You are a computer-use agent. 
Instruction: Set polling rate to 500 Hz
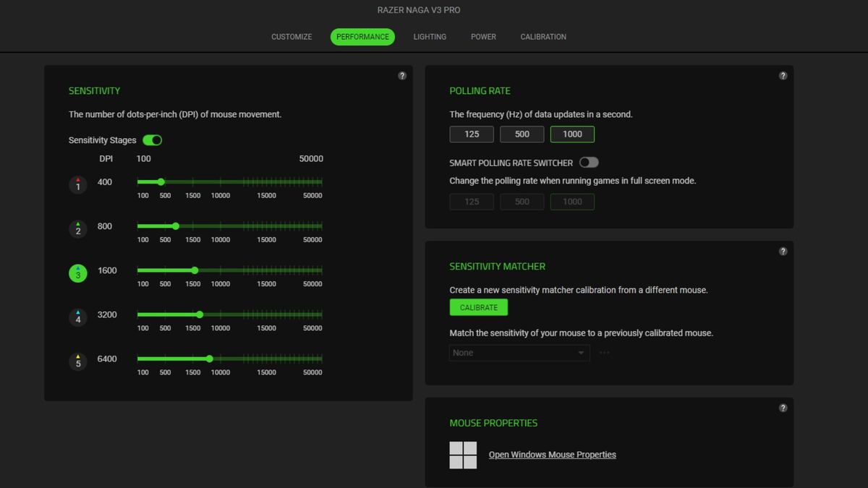click(522, 134)
